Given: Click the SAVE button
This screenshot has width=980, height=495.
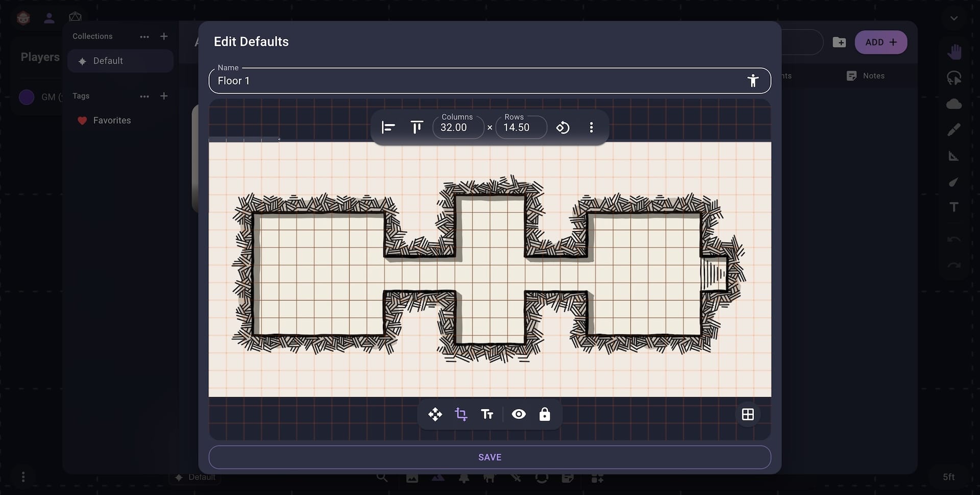Looking at the screenshot, I should (x=489, y=457).
